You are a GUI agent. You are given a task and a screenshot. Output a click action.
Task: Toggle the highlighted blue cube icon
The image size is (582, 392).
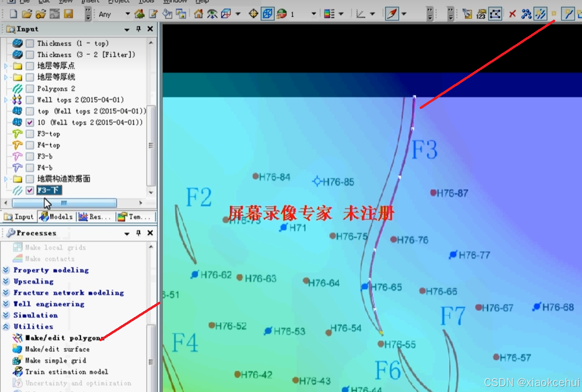tap(267, 14)
